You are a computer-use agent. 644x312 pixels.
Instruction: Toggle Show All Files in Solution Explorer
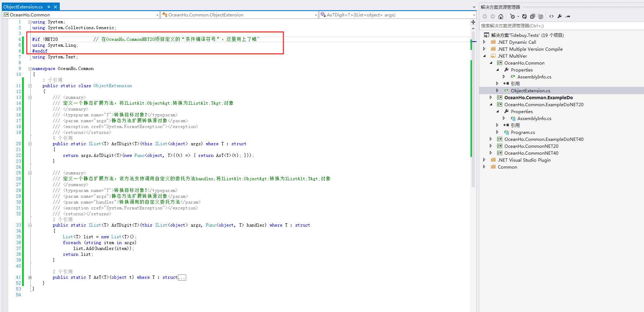pos(540,16)
